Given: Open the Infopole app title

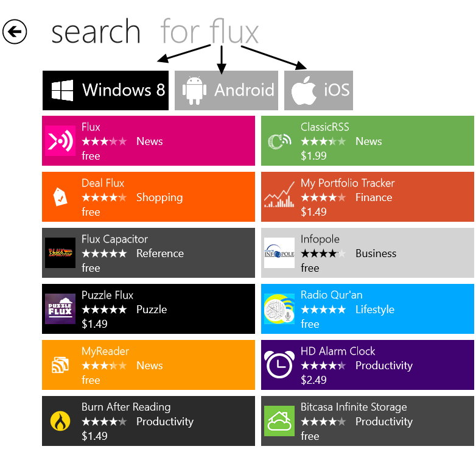Looking at the screenshot, I should pos(320,239).
